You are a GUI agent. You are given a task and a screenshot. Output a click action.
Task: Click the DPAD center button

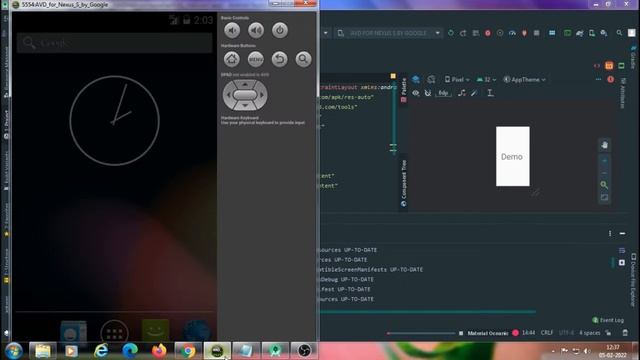click(x=245, y=95)
